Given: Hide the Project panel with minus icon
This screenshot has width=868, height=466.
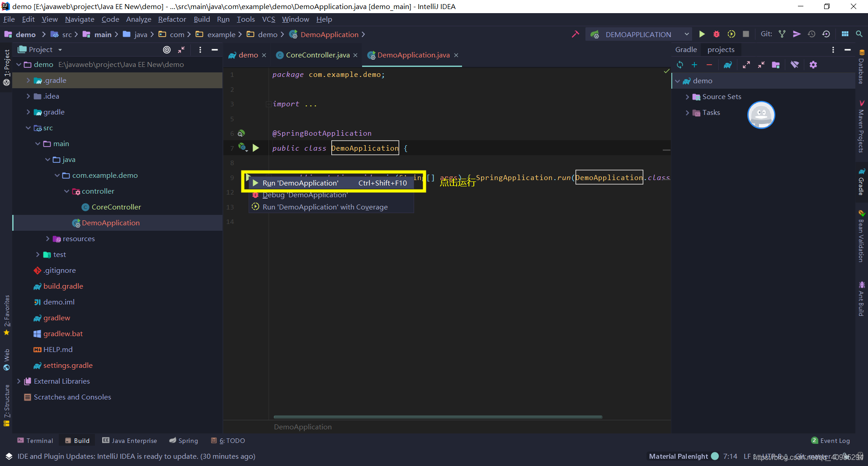Looking at the screenshot, I should tap(215, 50).
